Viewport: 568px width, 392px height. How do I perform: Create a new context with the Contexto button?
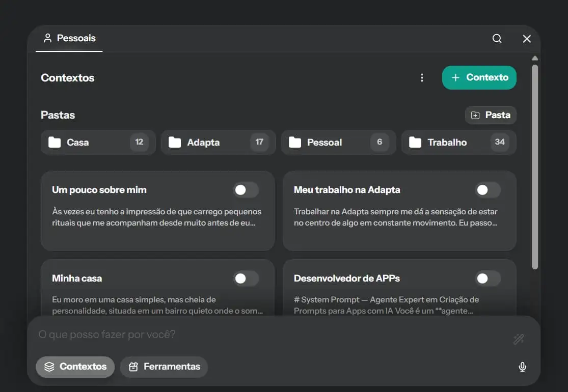point(479,77)
